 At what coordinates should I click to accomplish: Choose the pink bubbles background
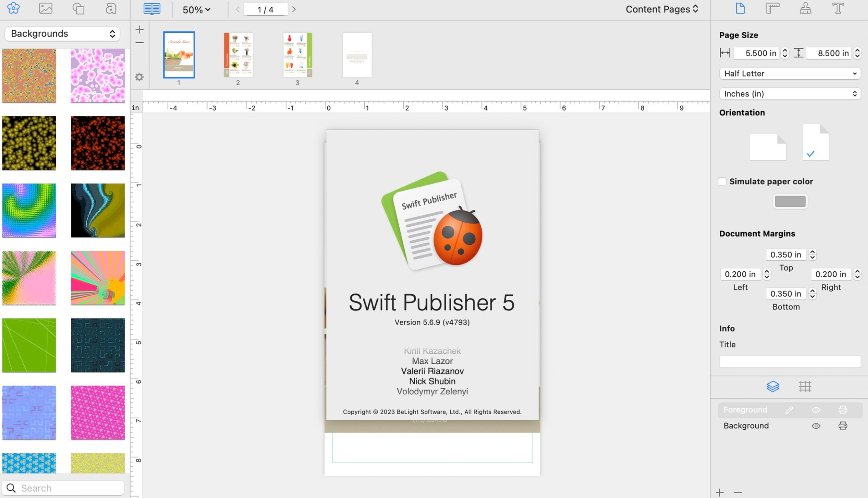click(98, 75)
